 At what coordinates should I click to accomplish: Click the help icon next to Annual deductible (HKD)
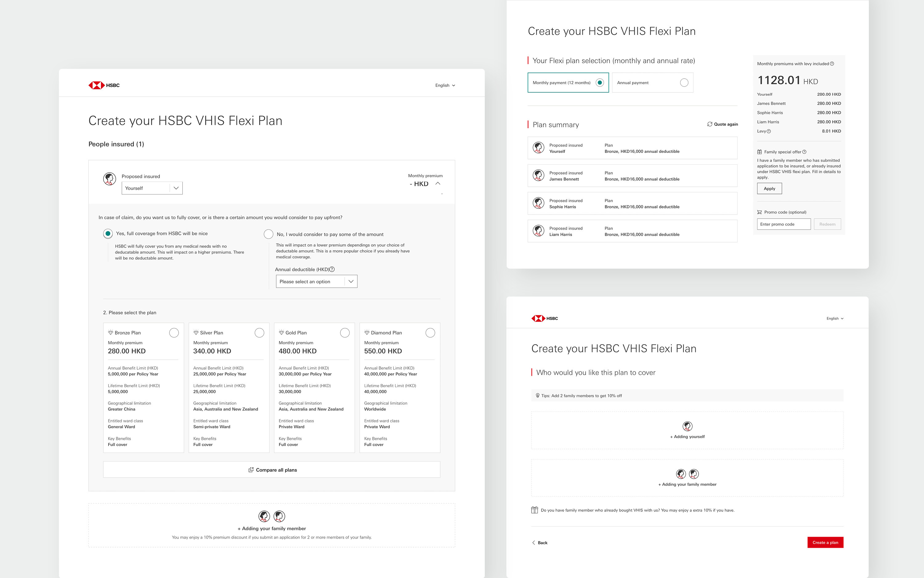tap(332, 269)
